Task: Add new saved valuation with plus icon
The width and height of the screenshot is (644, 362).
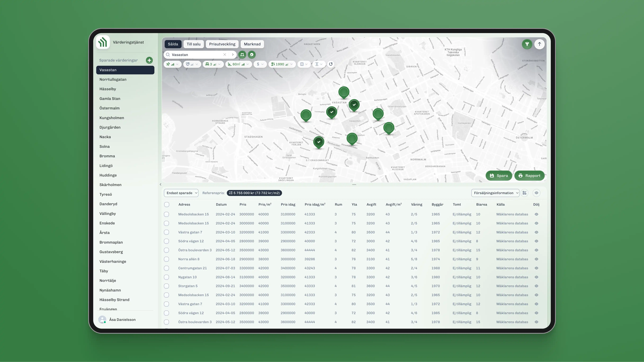Action: pos(149,60)
